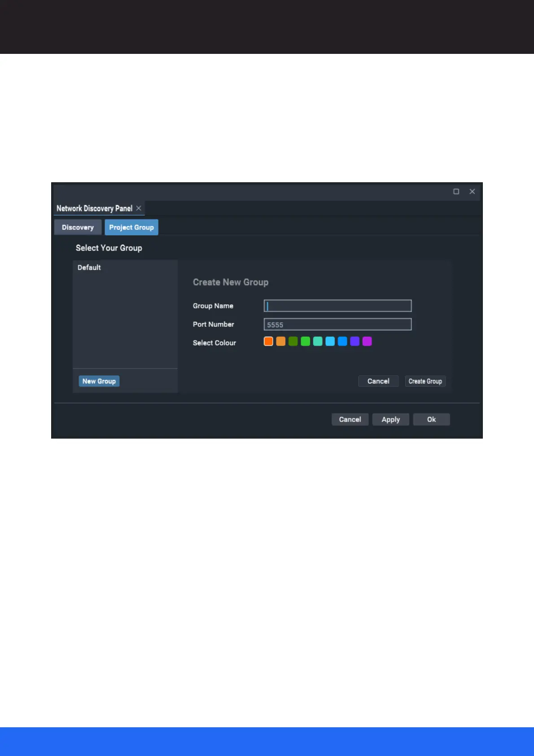Select the magenta colour swatch
The image size is (534, 756).
point(367,341)
